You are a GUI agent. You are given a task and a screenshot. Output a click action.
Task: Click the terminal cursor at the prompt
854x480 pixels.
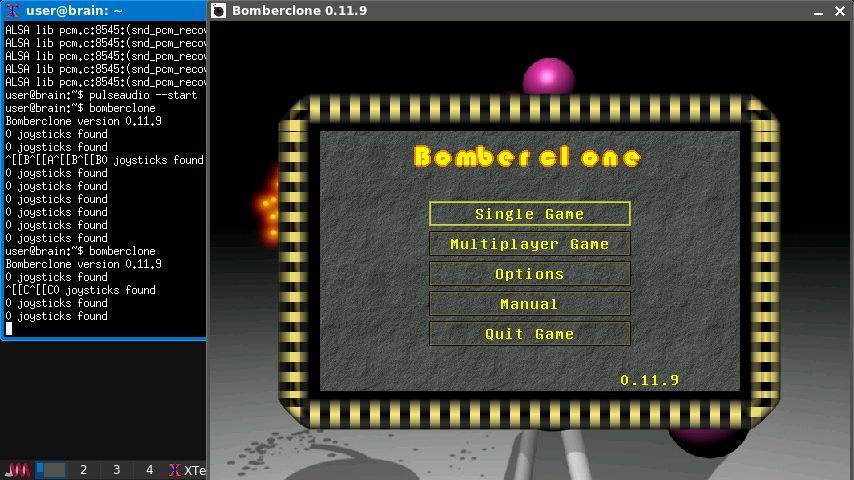pyautogui.click(x=9, y=329)
